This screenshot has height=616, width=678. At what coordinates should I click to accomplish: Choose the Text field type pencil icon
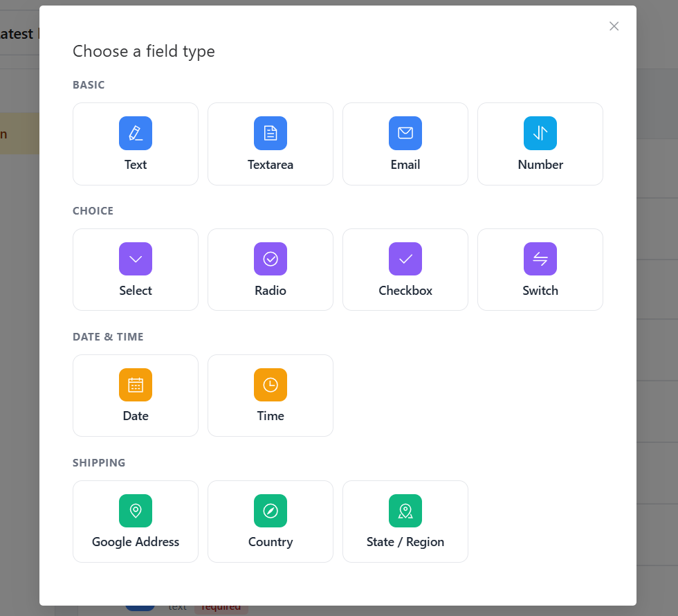click(x=136, y=133)
